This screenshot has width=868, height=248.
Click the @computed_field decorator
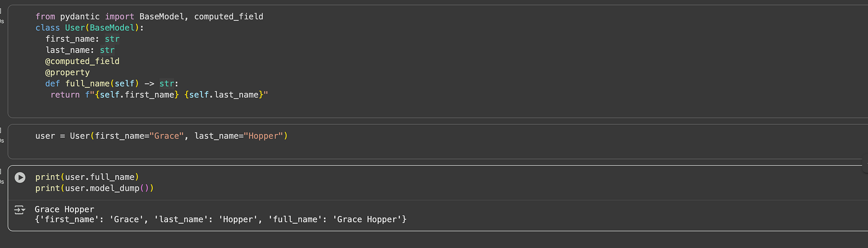82,61
